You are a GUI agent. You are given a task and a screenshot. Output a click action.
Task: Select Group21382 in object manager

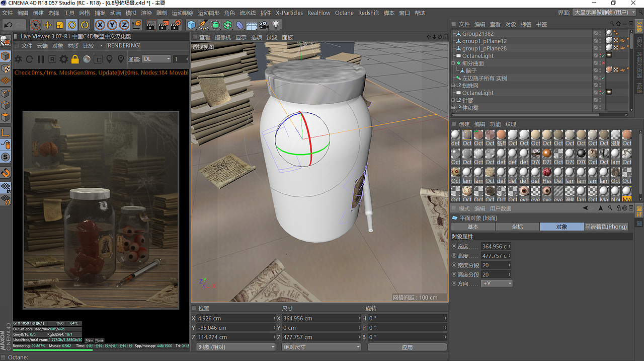(477, 34)
